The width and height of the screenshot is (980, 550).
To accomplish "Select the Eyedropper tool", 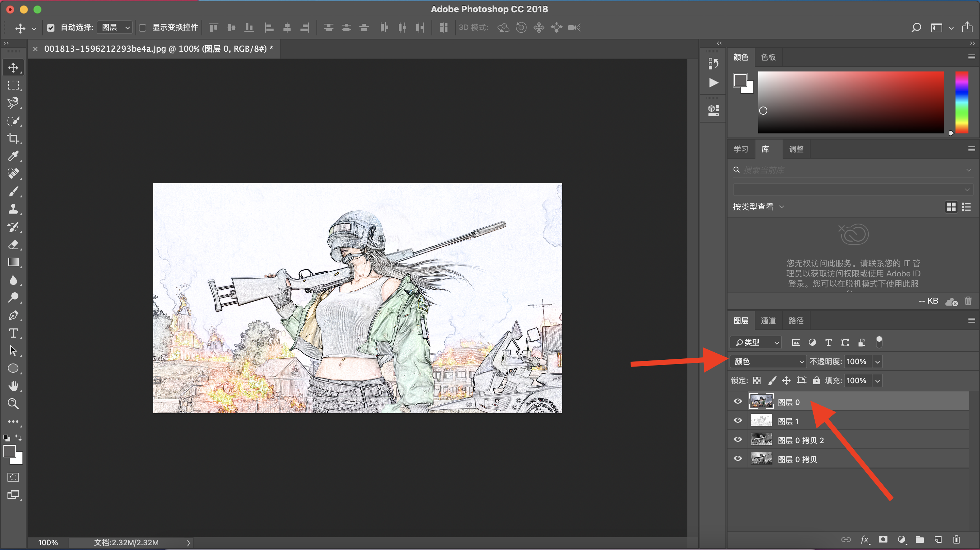I will point(13,156).
